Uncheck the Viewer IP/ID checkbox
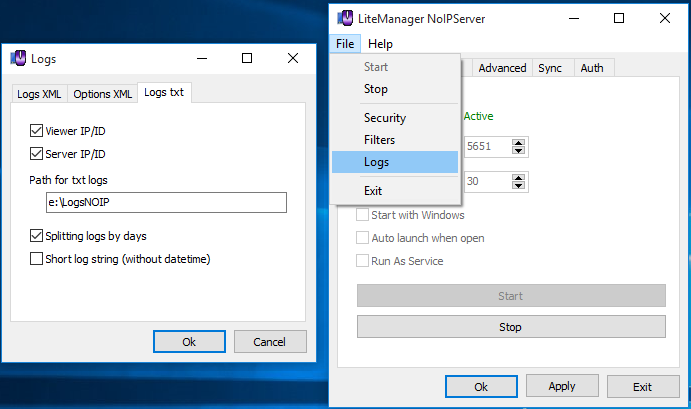 (x=36, y=130)
